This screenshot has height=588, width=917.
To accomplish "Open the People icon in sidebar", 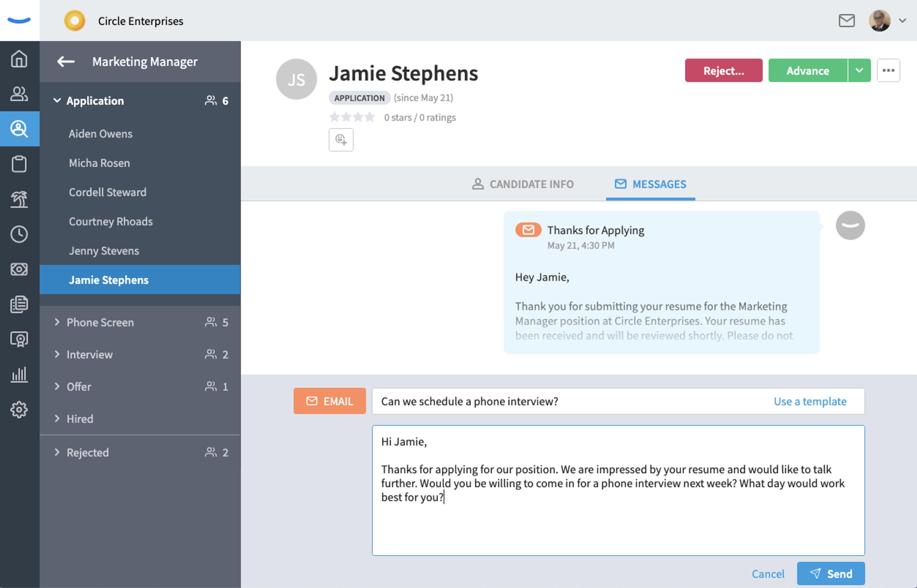I will (x=19, y=94).
